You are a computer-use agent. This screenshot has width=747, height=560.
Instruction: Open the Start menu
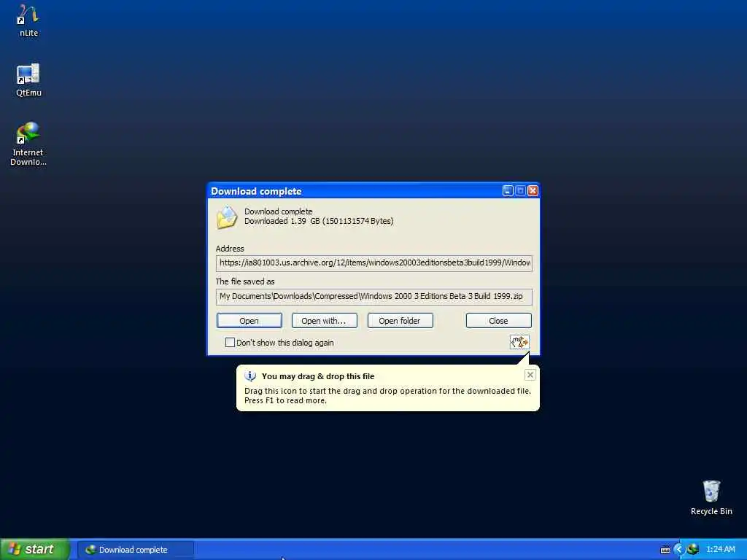point(35,549)
